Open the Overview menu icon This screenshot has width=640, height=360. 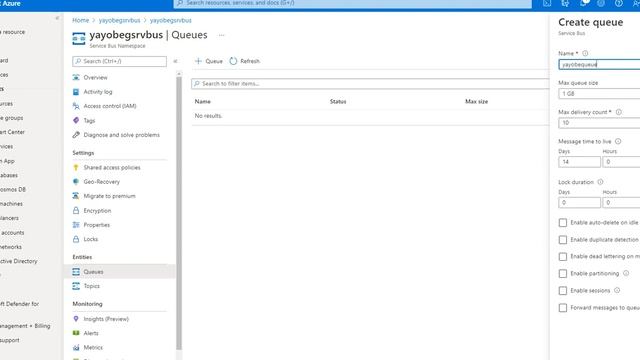pos(76,77)
